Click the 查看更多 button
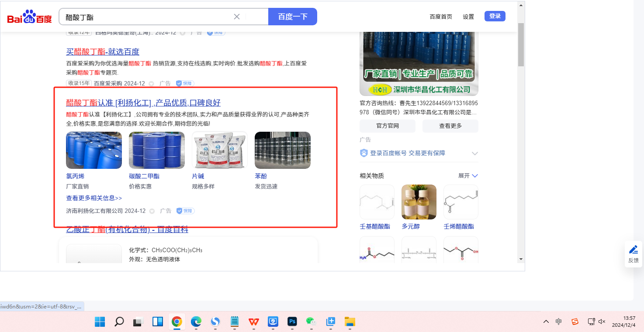The height and width of the screenshot is (332, 644). pos(450,126)
